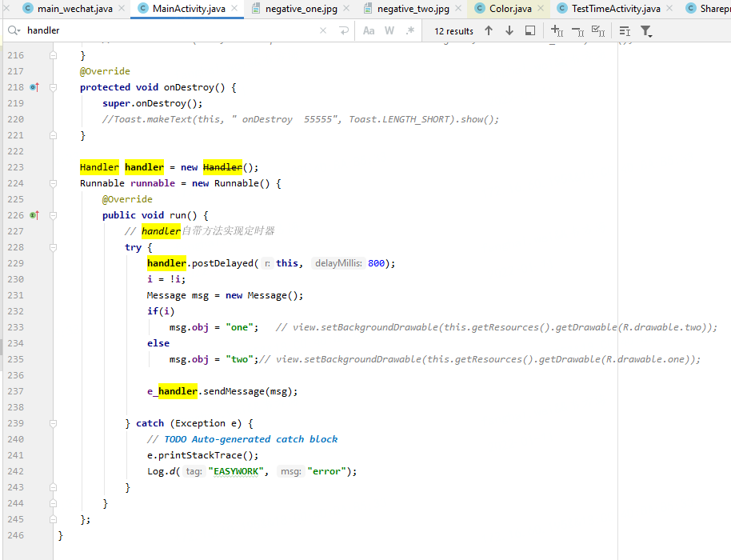Click the '12 results' count label
The image size is (731, 560).
453,30
